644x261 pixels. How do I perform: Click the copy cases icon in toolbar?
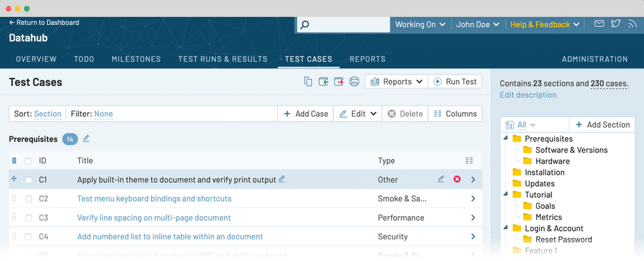308,82
